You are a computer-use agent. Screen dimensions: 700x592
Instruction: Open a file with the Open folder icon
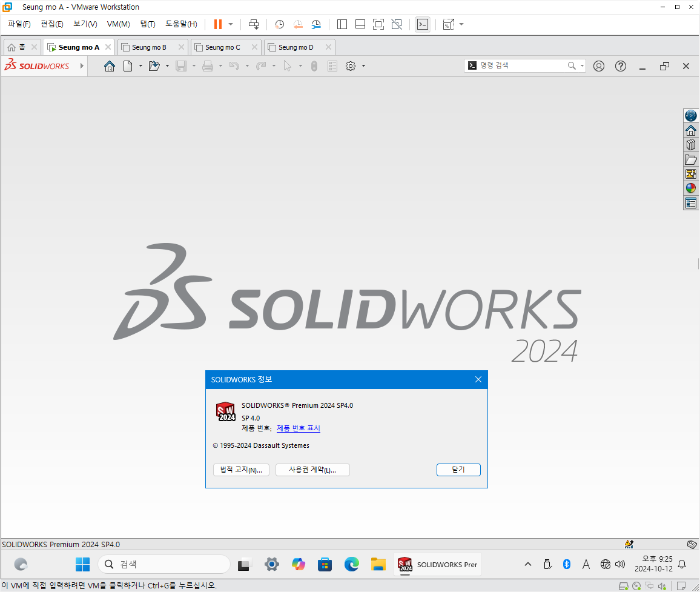coord(154,66)
